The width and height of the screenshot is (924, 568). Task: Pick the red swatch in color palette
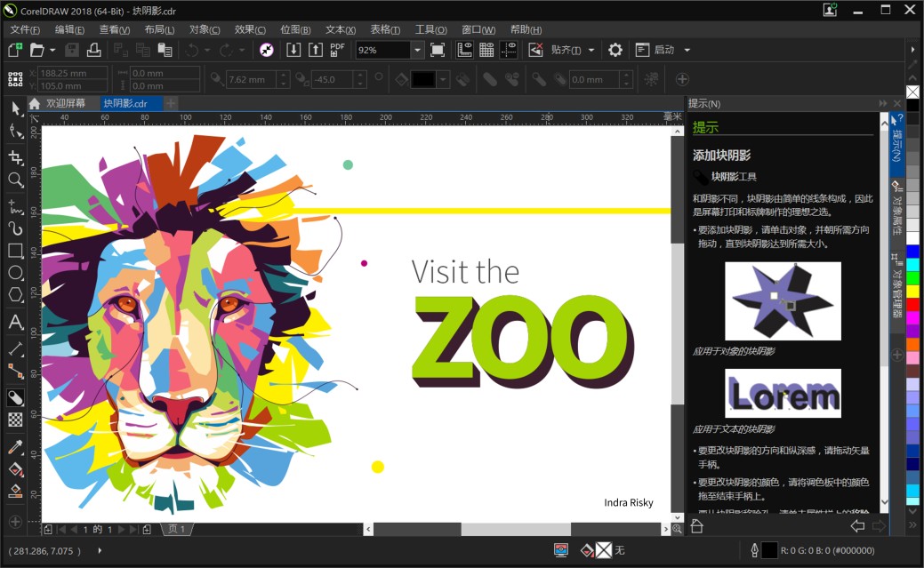click(x=912, y=305)
